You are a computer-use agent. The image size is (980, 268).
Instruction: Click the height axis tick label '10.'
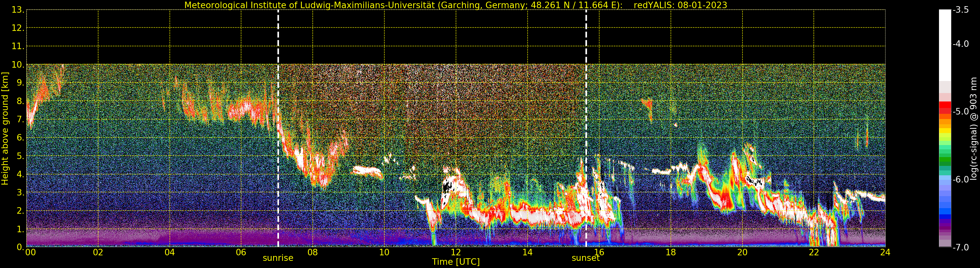click(x=18, y=65)
